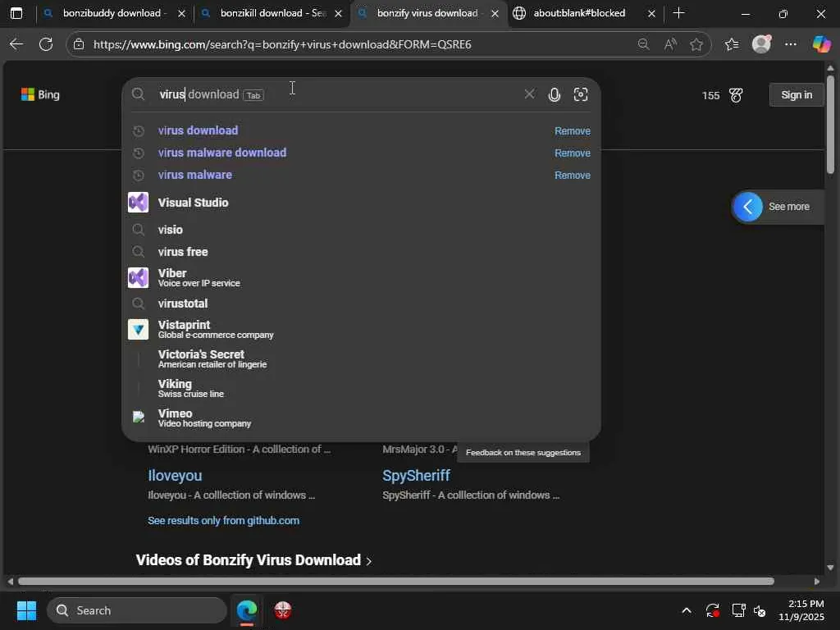
Task: Remove 'virus download' from search history
Action: (572, 131)
